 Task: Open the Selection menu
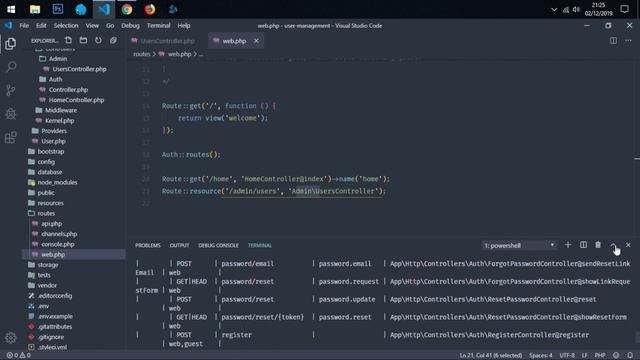(x=66, y=25)
